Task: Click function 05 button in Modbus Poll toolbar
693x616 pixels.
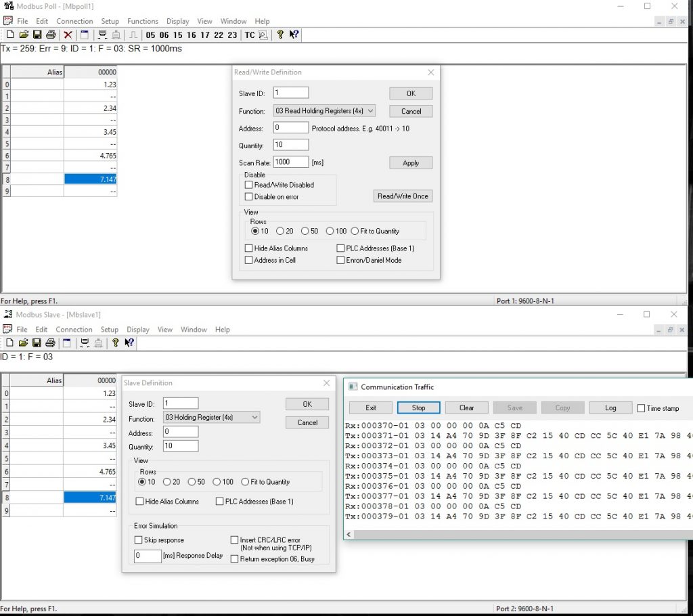Action: coord(150,35)
